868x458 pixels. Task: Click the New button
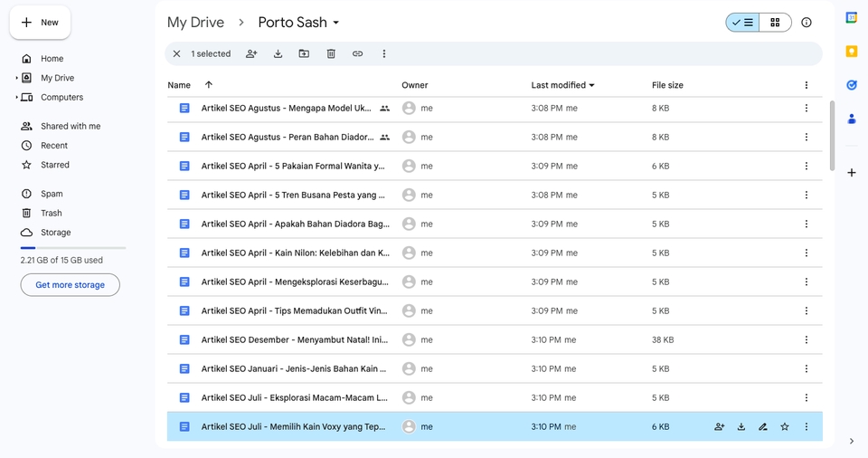(x=41, y=23)
